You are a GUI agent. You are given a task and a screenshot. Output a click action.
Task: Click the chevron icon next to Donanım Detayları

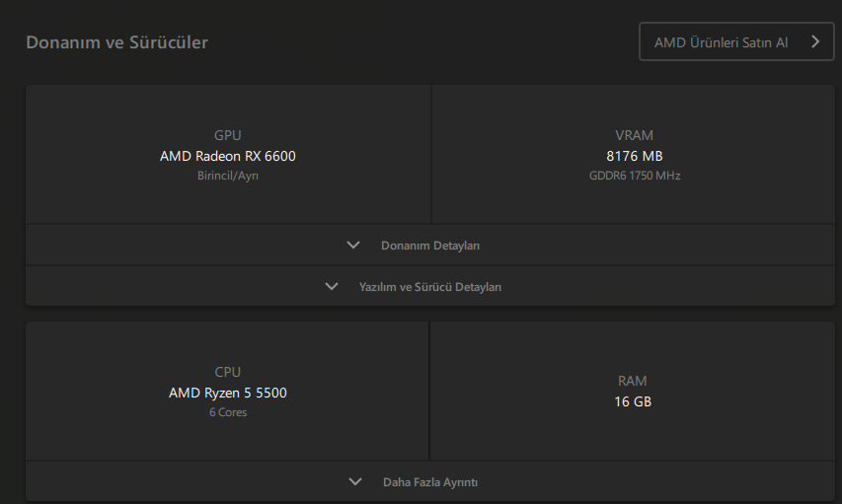(353, 246)
